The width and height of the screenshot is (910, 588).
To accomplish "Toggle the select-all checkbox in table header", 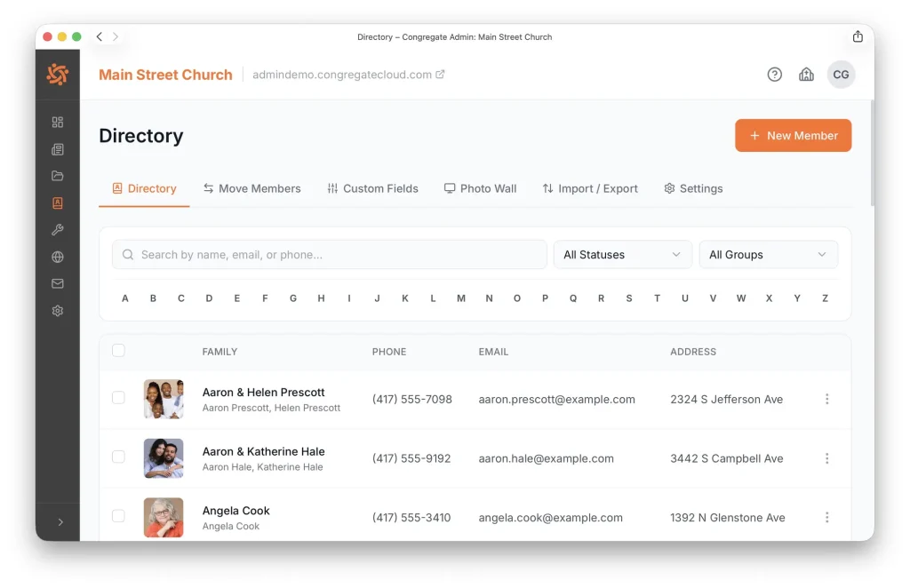I will tap(118, 350).
